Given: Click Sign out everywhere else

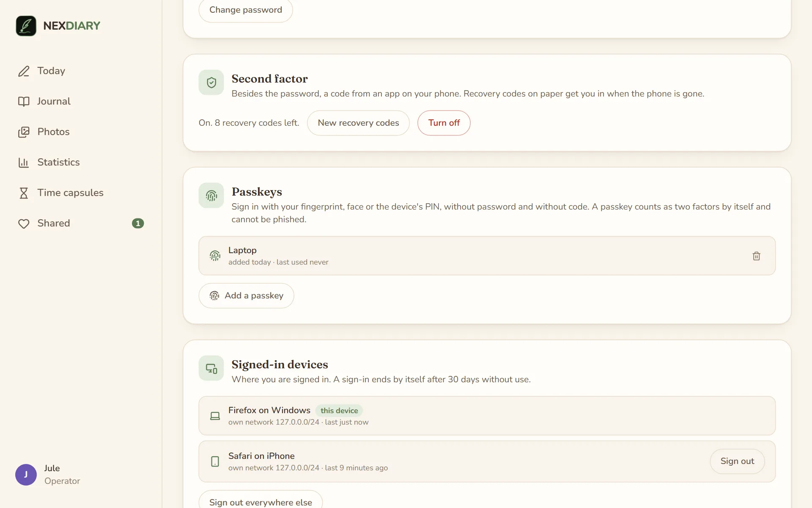Looking at the screenshot, I should tap(261, 502).
